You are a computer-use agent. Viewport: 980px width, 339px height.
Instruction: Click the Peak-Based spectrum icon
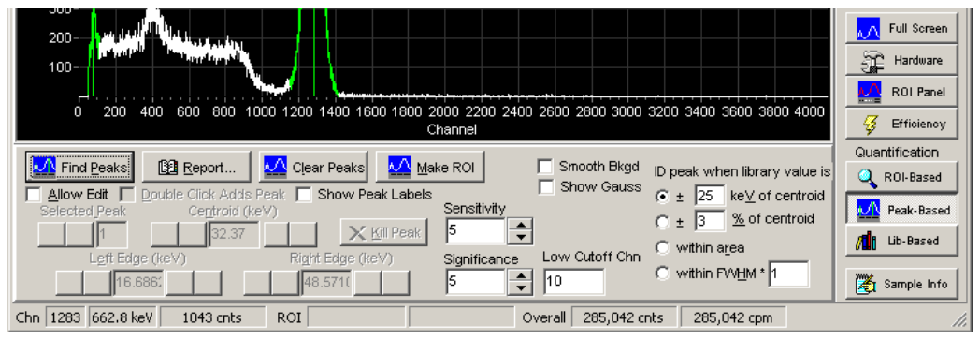pyautogui.click(x=869, y=210)
